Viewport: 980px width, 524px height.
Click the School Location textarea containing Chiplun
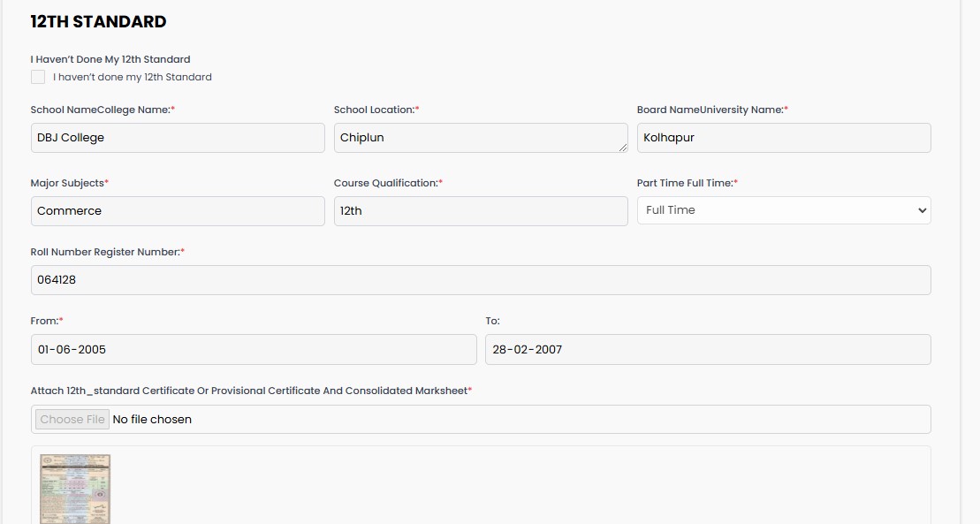point(480,138)
